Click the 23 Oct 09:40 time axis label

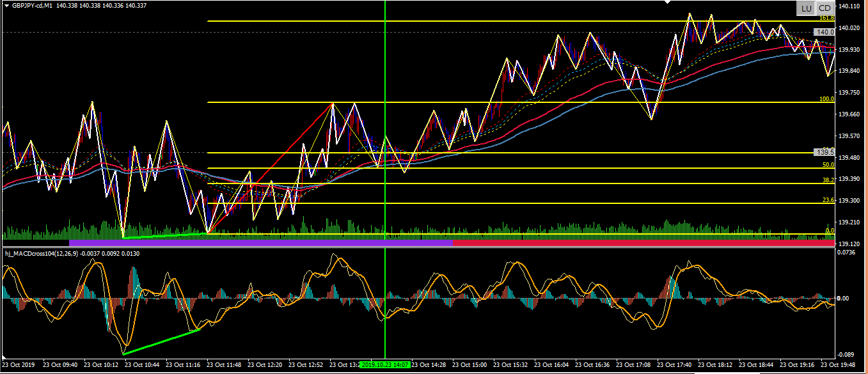(x=61, y=365)
